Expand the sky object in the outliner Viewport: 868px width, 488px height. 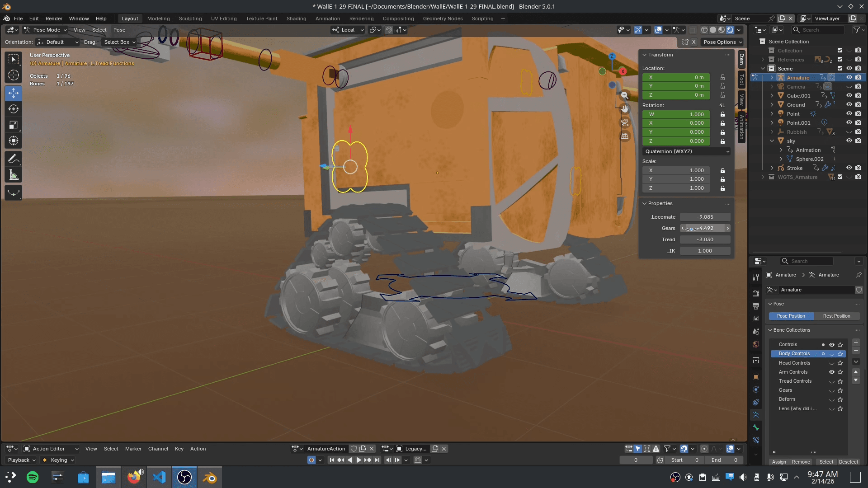[771, 141]
